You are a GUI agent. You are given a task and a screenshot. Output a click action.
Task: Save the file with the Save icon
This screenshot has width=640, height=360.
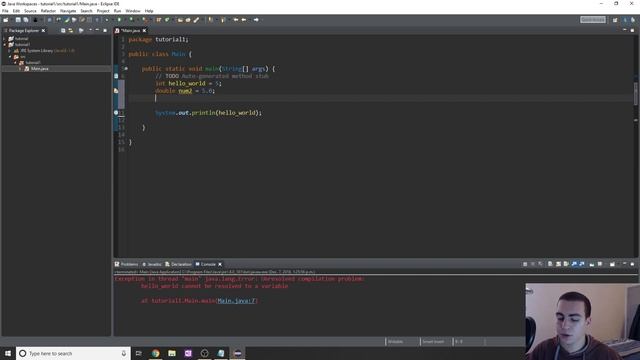pos(18,20)
